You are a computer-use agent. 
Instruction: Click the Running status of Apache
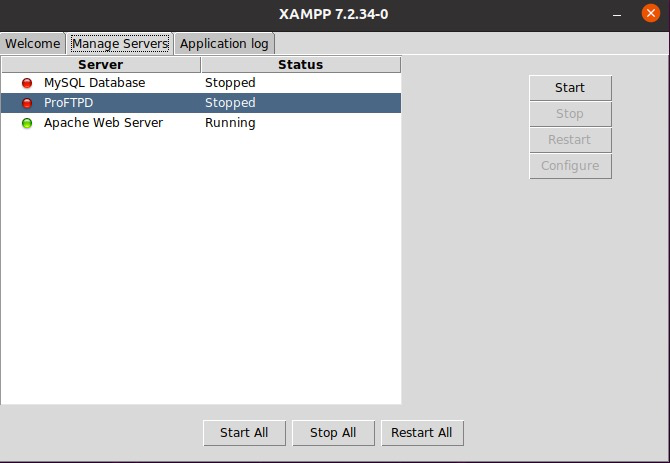point(230,123)
